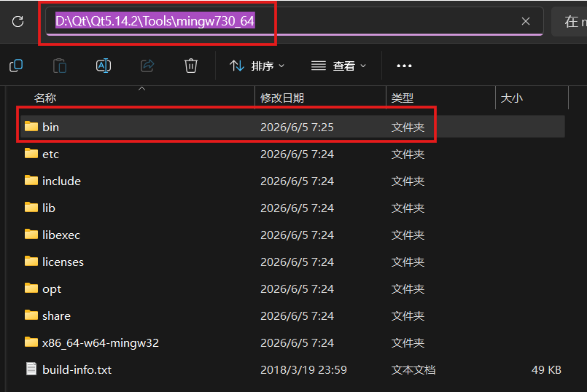Select the lib folder icon

pyautogui.click(x=31, y=207)
